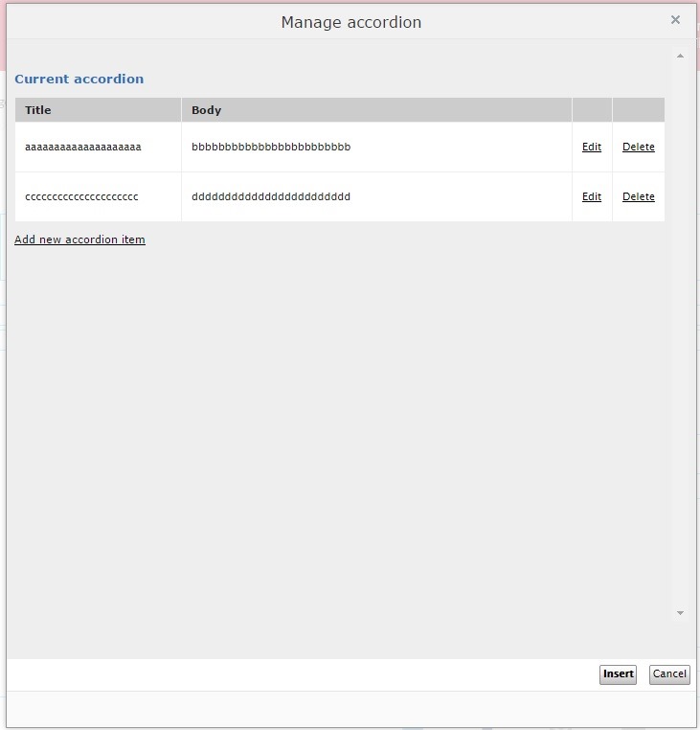700x730 pixels.
Task: Delete the aaaaaaaa accordion item
Action: 638,148
